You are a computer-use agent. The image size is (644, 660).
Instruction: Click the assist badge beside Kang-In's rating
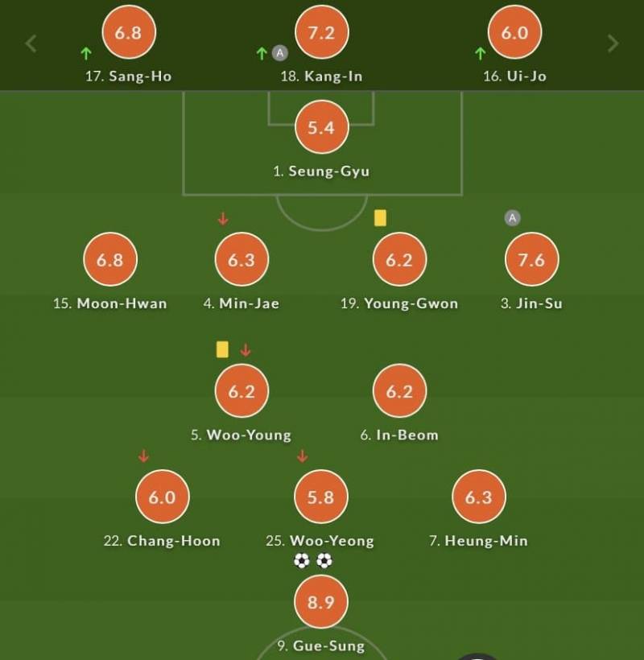279,54
